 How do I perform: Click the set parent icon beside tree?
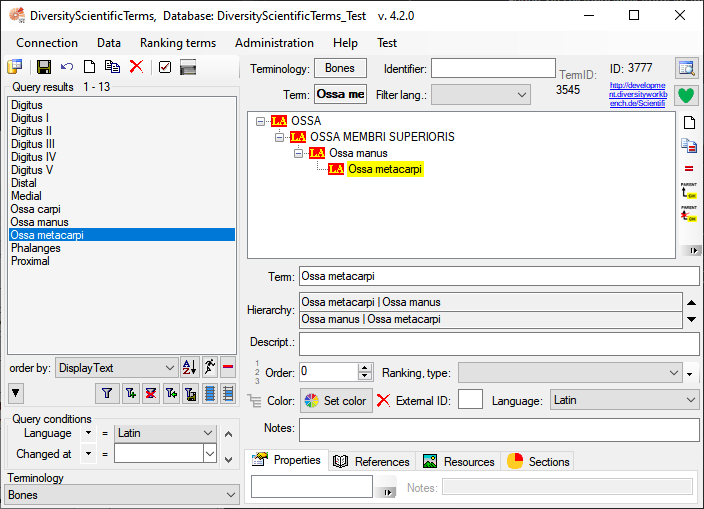click(x=689, y=191)
